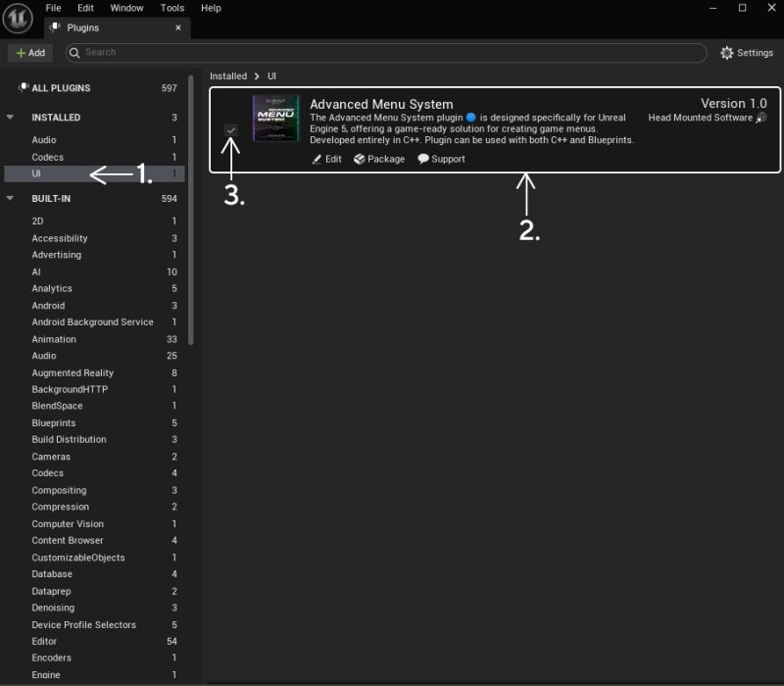Select the Analytics category
This screenshot has width=784, height=686.
pos(94,288)
